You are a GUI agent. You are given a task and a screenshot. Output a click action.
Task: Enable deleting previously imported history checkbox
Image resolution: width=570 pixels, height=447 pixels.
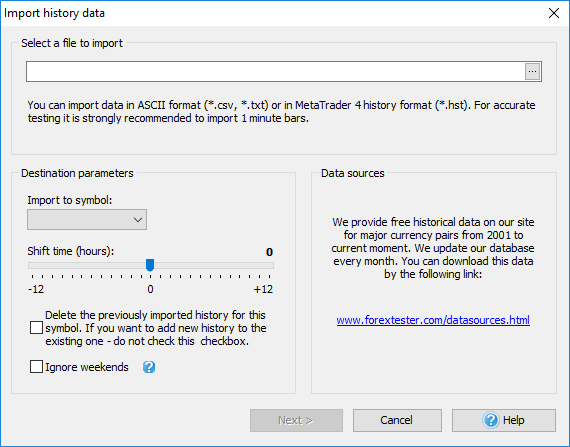pos(36,328)
